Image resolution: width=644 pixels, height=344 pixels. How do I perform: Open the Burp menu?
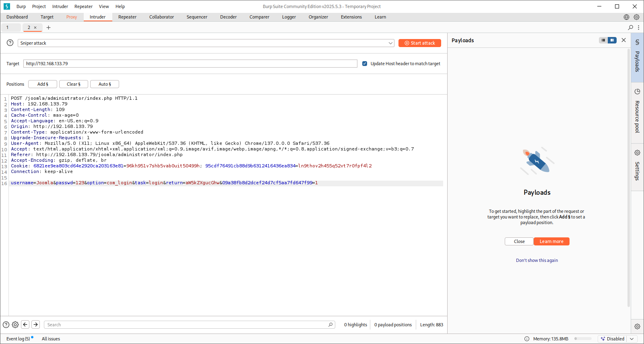coord(21,6)
